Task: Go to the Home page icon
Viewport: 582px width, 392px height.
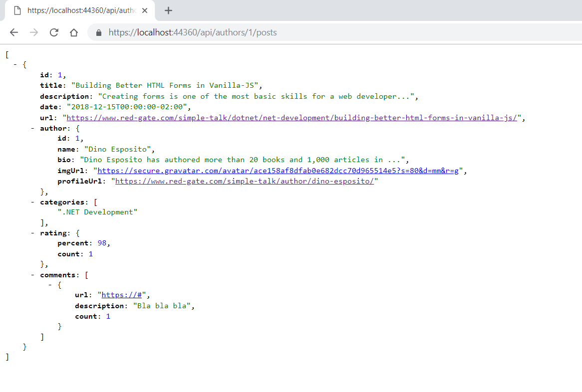Action: pos(74,32)
